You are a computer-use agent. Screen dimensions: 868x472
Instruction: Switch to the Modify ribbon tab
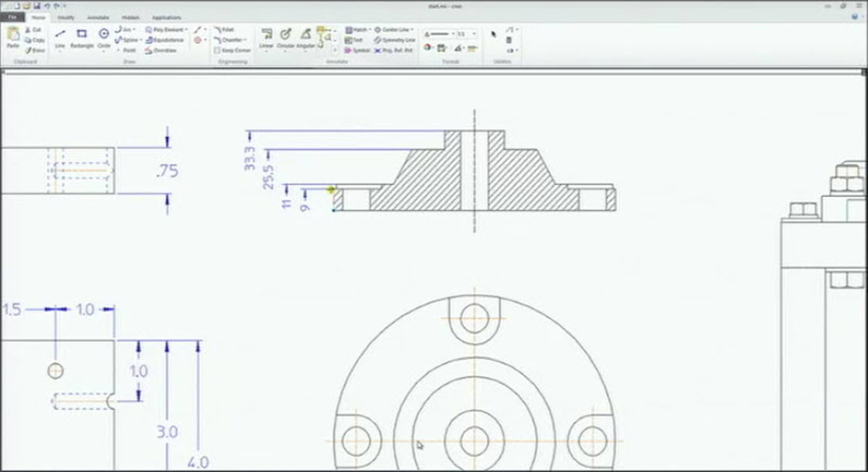pyautogui.click(x=66, y=17)
